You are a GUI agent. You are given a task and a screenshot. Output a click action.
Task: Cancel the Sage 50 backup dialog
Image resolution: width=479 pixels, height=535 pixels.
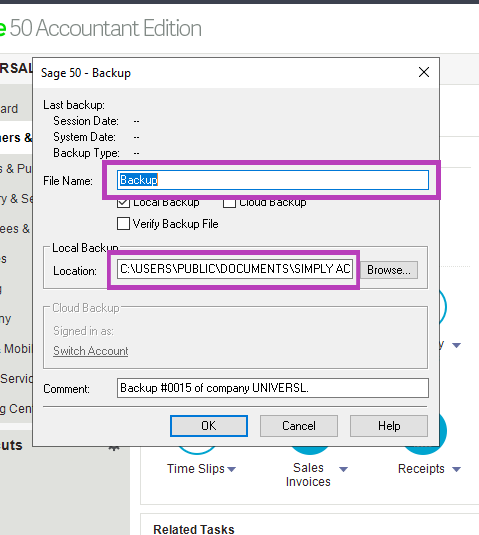(299, 426)
